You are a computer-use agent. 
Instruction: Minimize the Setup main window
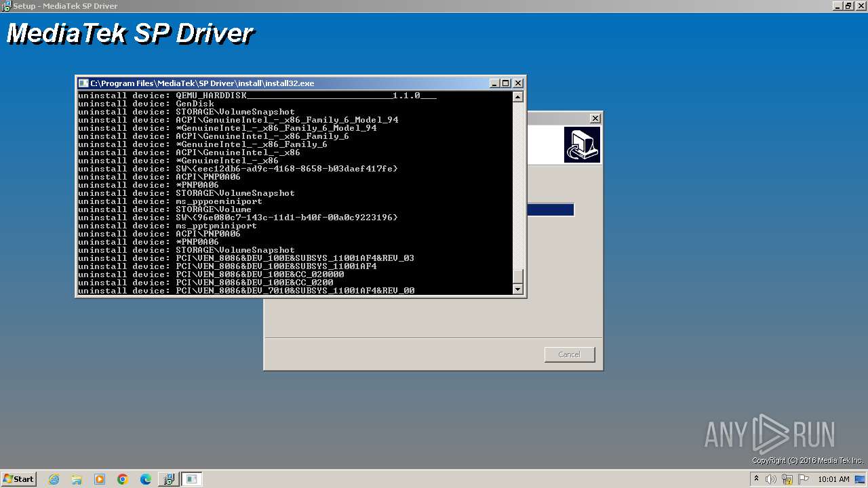pyautogui.click(x=837, y=5)
